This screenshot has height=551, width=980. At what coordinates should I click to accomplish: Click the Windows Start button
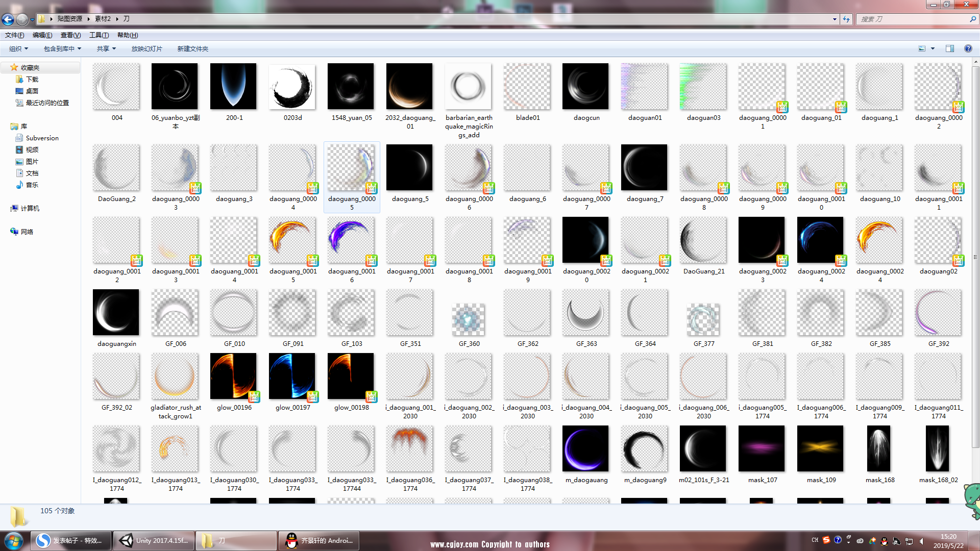pos(14,541)
